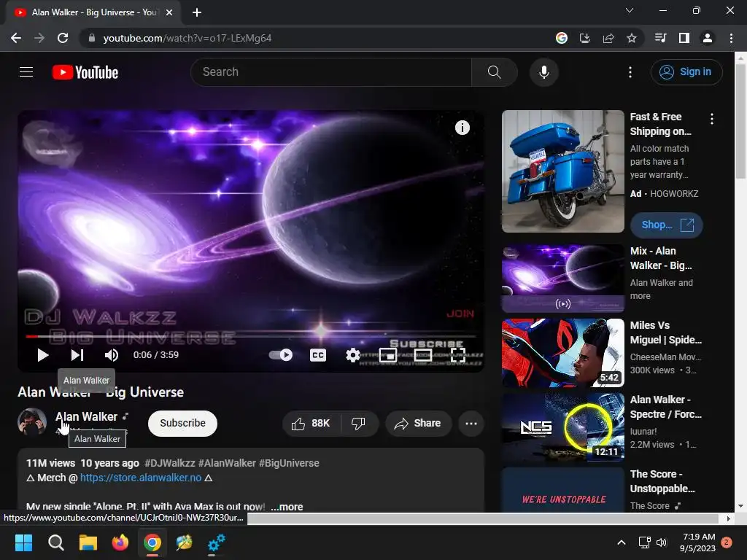Enable the miniplayer
747x560 pixels.
click(x=388, y=355)
